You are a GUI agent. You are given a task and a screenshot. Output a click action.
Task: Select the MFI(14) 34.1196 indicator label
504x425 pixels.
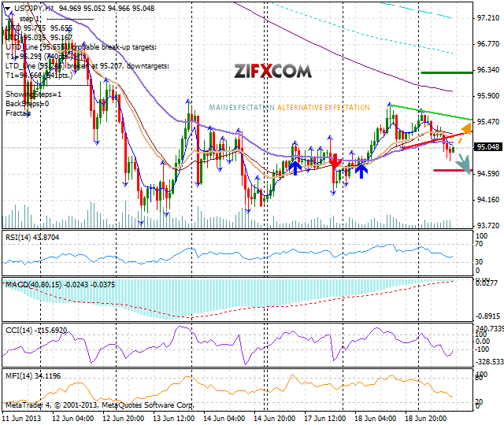33,376
